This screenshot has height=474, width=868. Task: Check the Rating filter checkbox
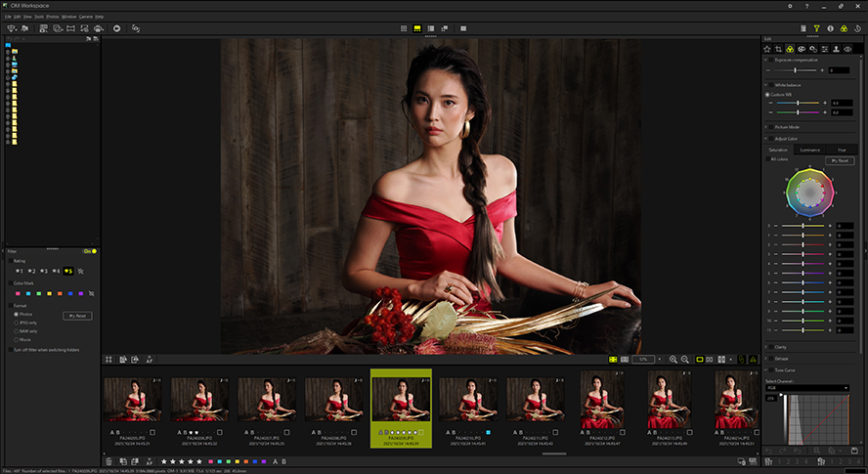pyautogui.click(x=11, y=261)
